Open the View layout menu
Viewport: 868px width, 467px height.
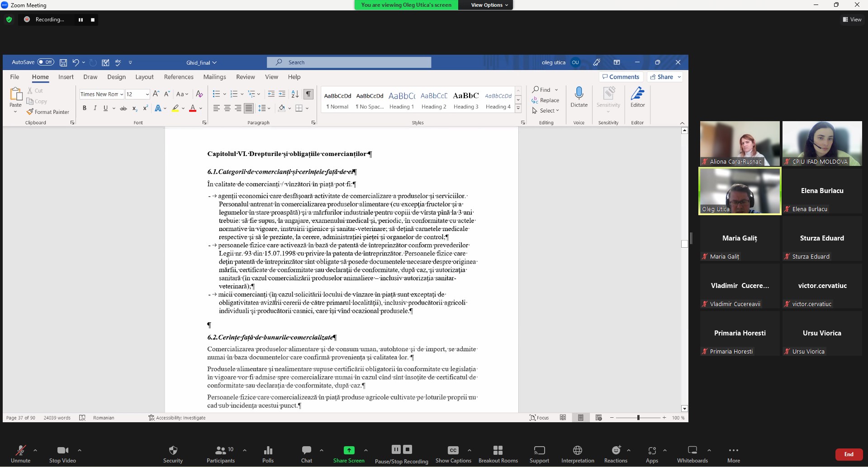[852, 19]
